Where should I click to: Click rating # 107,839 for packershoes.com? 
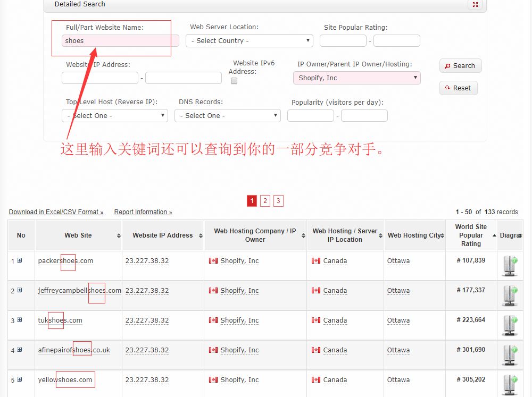click(x=471, y=260)
